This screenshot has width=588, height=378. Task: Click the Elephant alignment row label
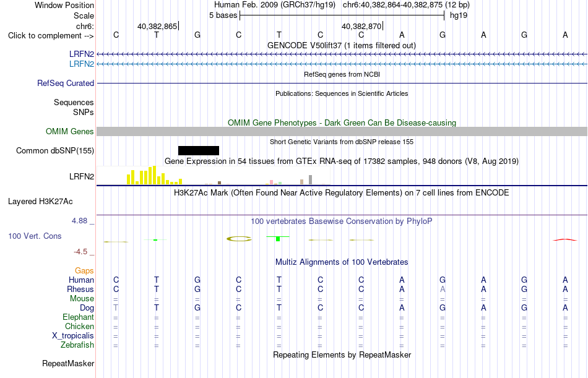click(x=79, y=317)
